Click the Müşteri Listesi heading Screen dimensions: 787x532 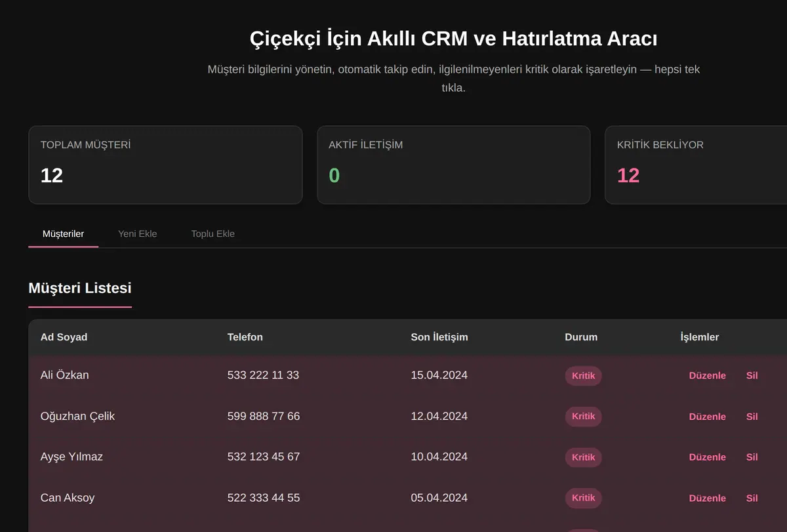80,288
